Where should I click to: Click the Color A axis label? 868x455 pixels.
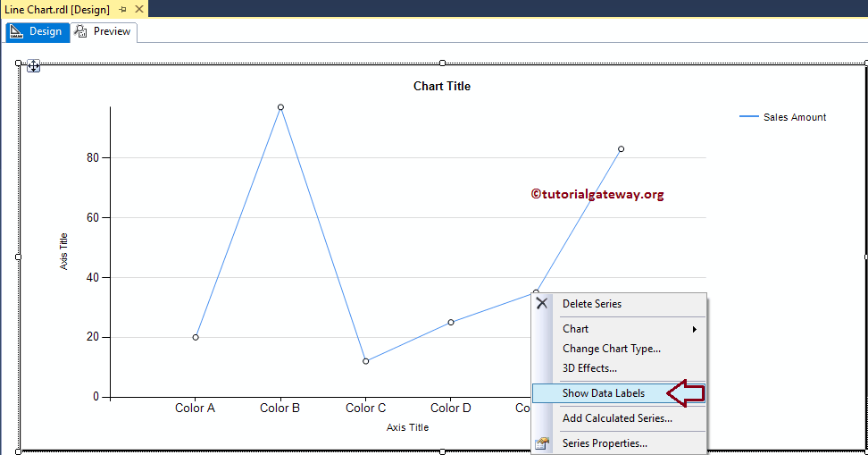(x=195, y=408)
